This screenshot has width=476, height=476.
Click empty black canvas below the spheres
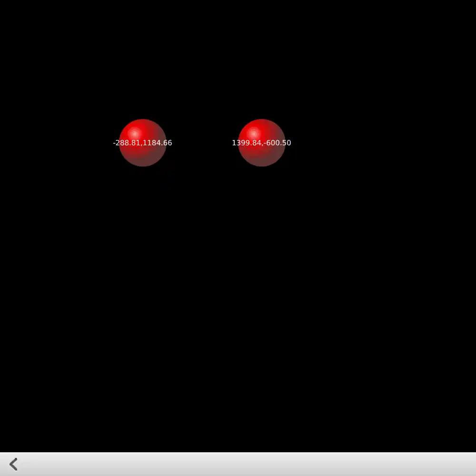(x=238, y=309)
